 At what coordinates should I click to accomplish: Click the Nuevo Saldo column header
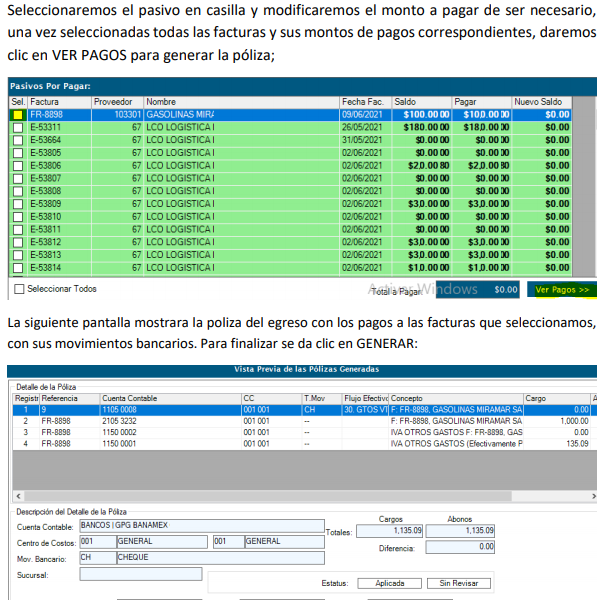(x=542, y=102)
